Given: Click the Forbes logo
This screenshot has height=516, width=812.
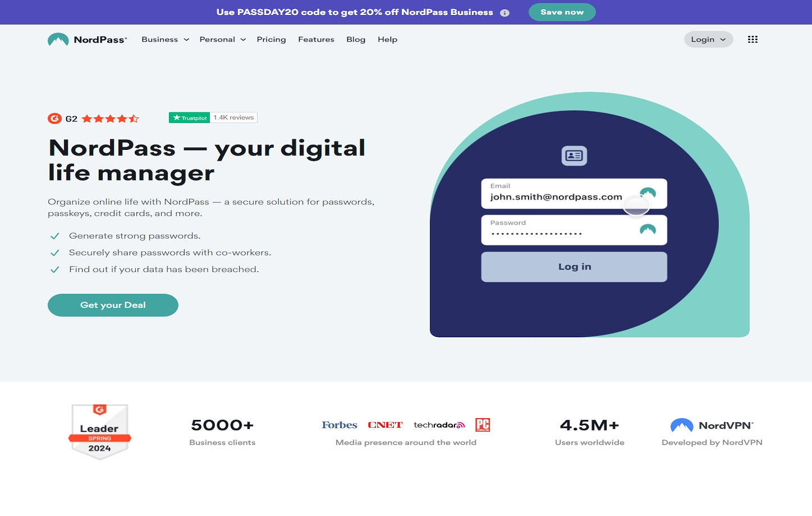Looking at the screenshot, I should (340, 425).
